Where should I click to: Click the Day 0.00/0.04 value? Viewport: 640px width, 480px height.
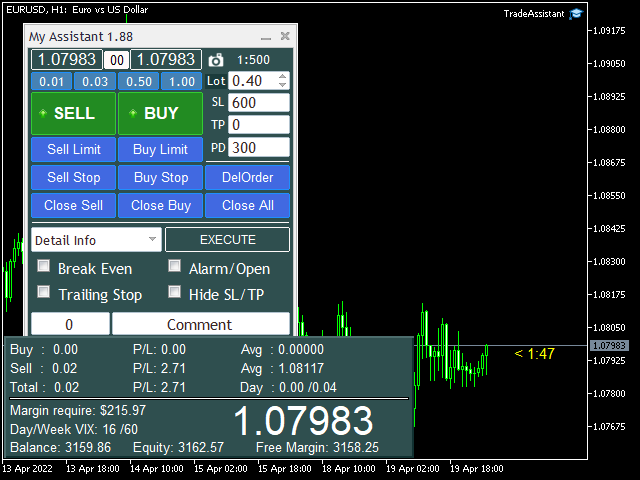click(308, 387)
